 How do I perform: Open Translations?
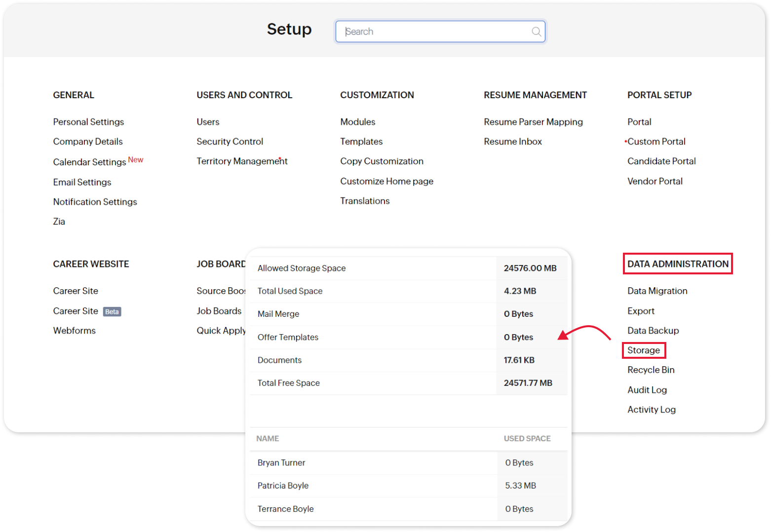(x=365, y=201)
